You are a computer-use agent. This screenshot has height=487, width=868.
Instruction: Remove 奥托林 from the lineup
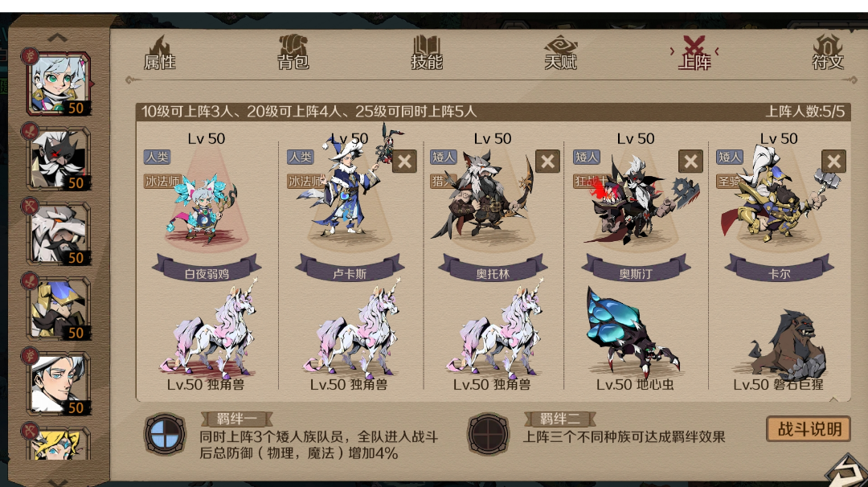tap(547, 161)
